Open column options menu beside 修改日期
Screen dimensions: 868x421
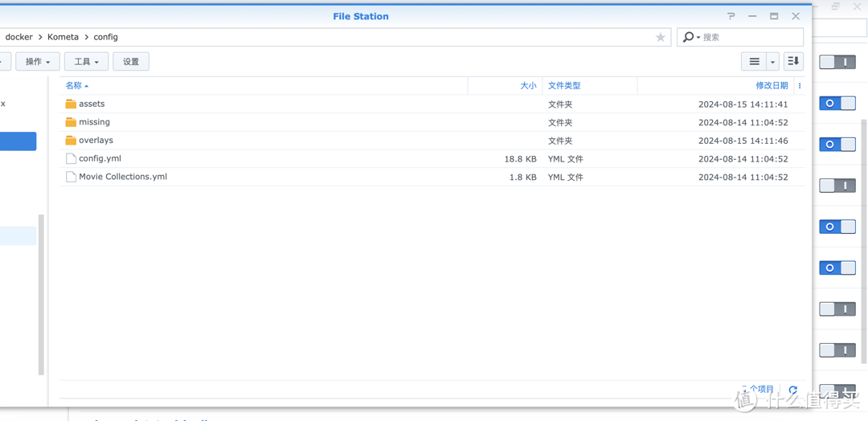(x=800, y=86)
